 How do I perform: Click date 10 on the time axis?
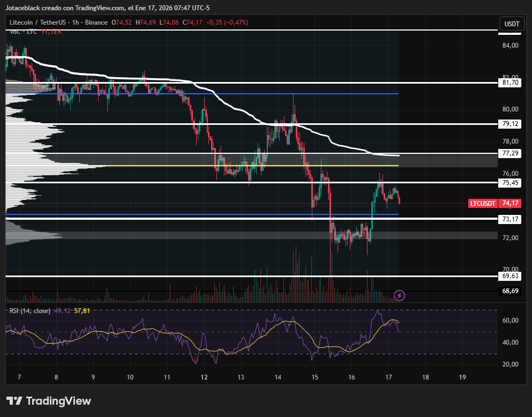[x=130, y=377]
